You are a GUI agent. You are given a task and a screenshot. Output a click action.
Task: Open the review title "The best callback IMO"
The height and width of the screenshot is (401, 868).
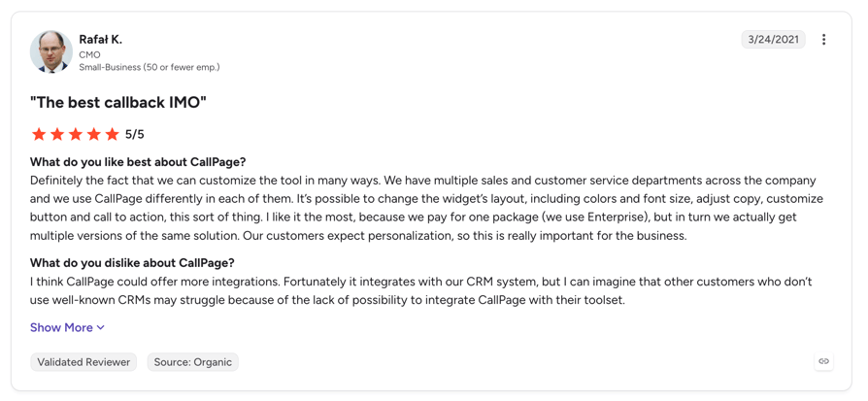(x=118, y=103)
